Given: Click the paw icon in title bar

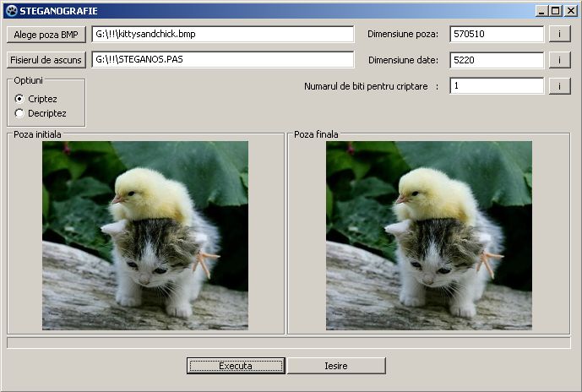Looking at the screenshot, I should pos(11,11).
